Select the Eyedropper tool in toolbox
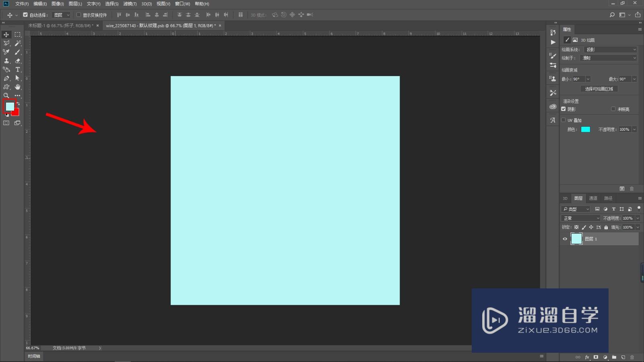This screenshot has height=362, width=644. [6, 52]
